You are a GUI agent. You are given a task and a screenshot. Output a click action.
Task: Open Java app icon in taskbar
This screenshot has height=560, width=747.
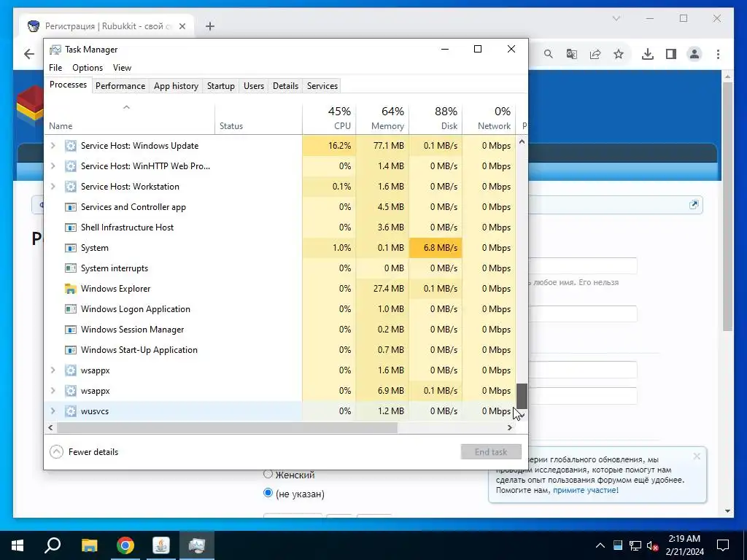click(161, 545)
